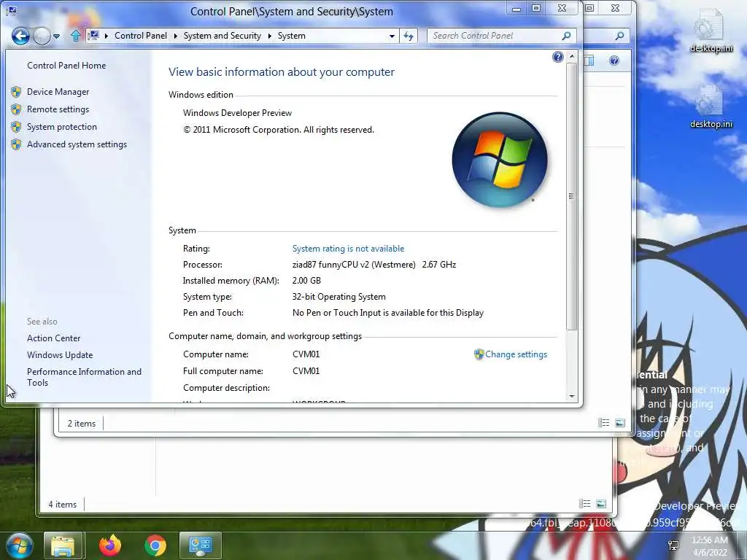Click System breadcrumb segment

(x=292, y=36)
